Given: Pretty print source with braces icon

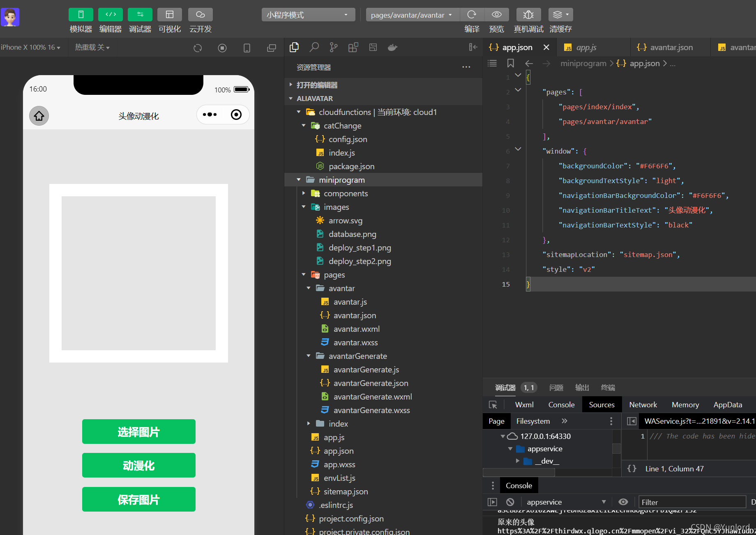Looking at the screenshot, I should pos(632,468).
